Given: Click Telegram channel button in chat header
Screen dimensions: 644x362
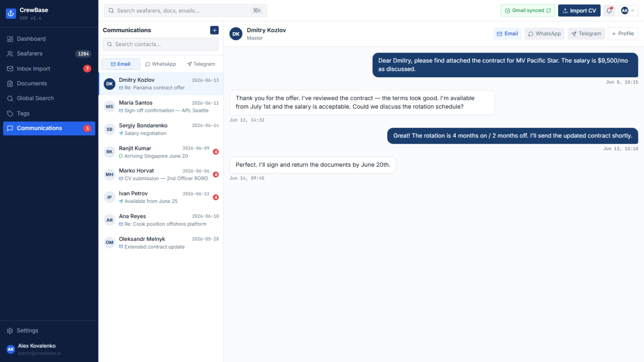Looking at the screenshot, I should click(x=586, y=34).
